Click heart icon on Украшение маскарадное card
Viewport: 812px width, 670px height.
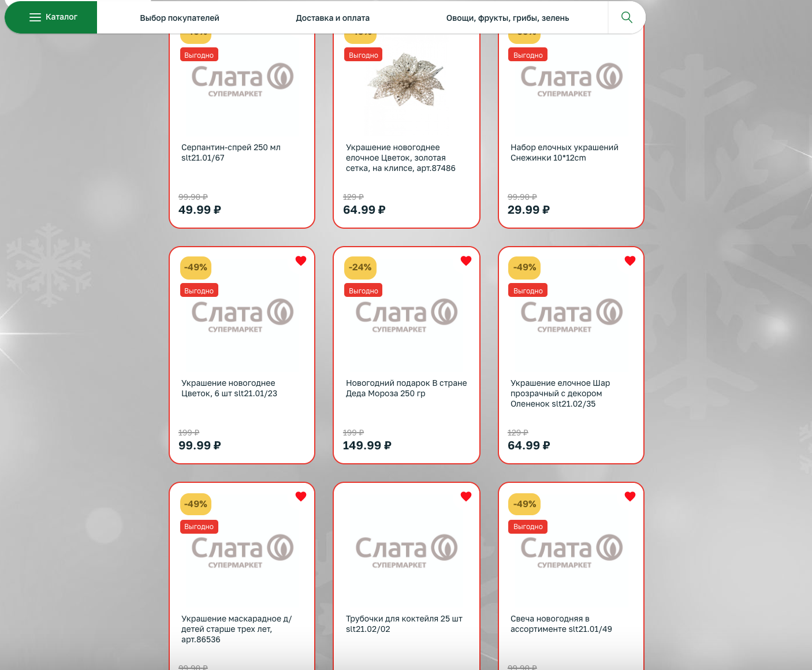coord(301,496)
